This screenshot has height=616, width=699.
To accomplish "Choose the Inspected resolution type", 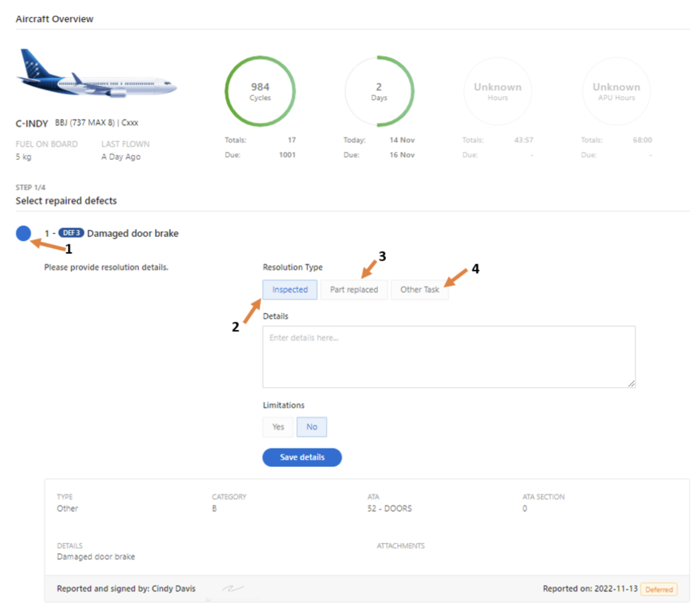I will [x=290, y=290].
